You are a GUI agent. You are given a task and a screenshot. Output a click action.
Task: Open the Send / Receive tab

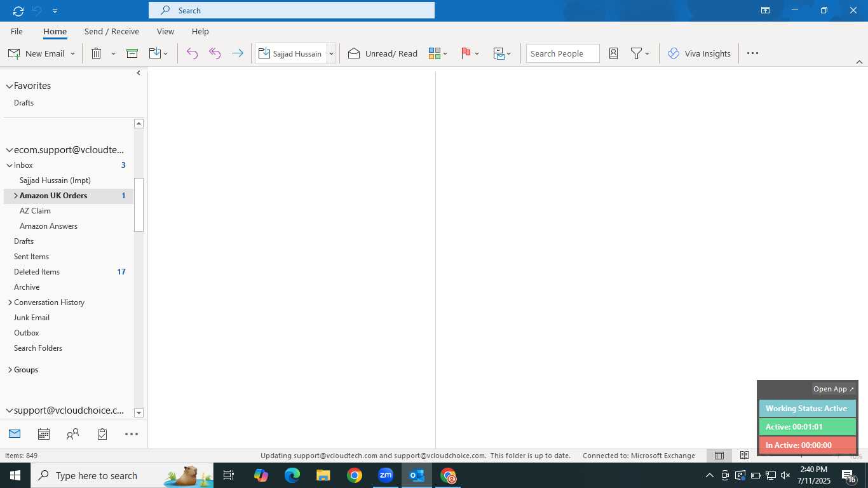point(112,31)
